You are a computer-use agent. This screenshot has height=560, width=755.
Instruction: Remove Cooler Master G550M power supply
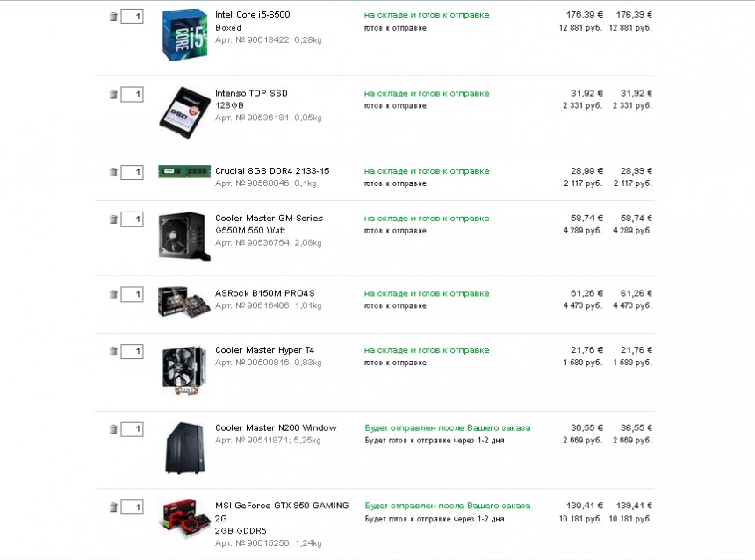point(113,219)
